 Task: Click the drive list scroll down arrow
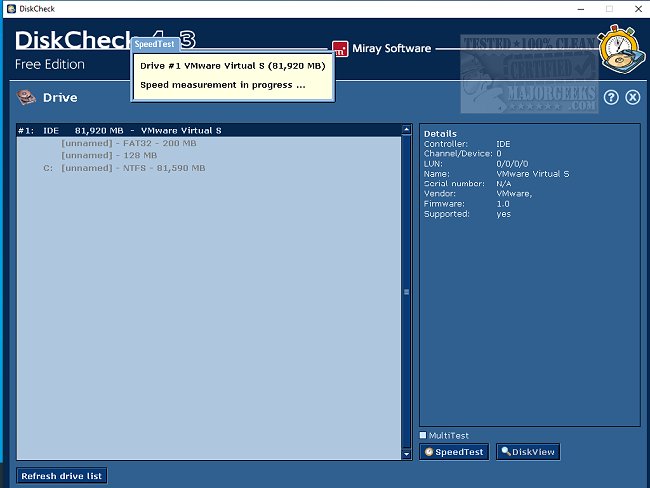pos(406,454)
